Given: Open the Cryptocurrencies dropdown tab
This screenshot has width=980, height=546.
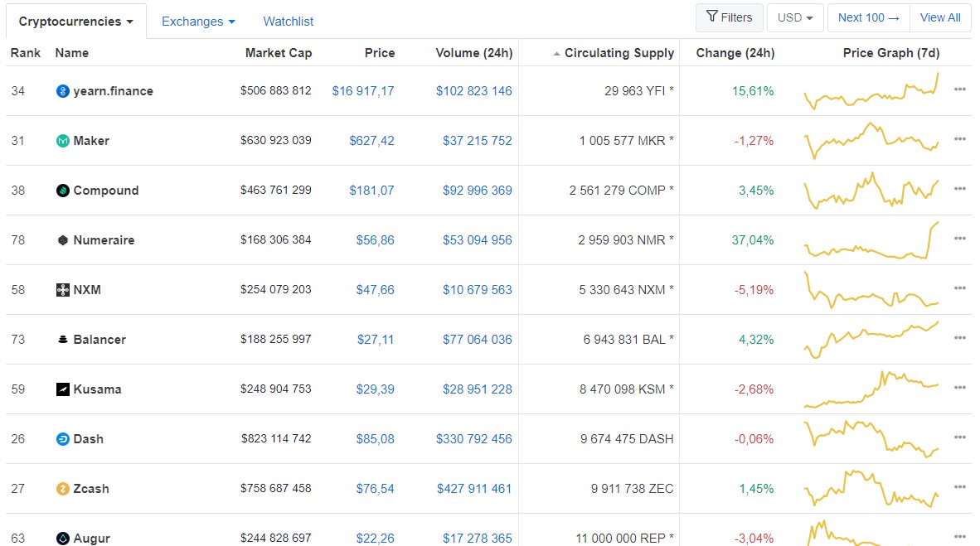Looking at the screenshot, I should [x=76, y=22].
